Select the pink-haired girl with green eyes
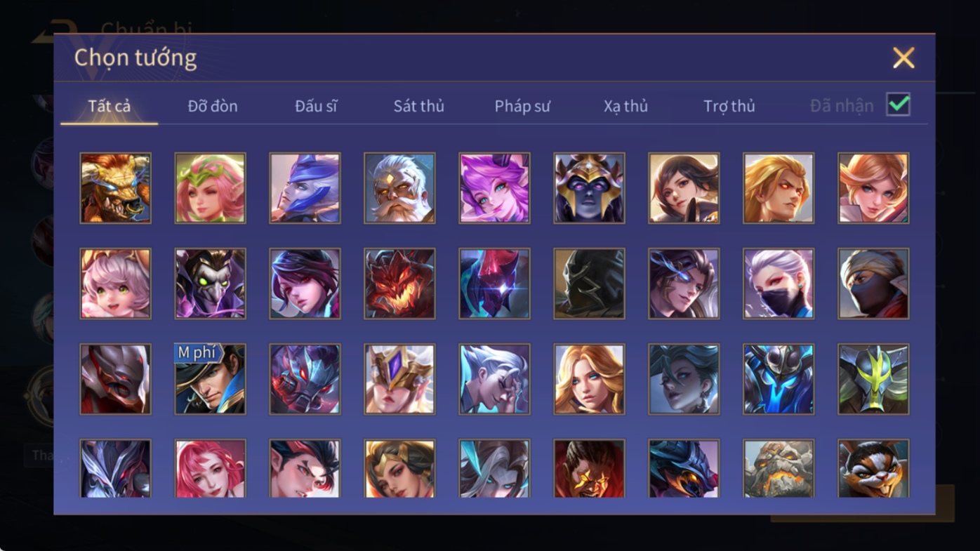980x551 pixels. point(115,284)
